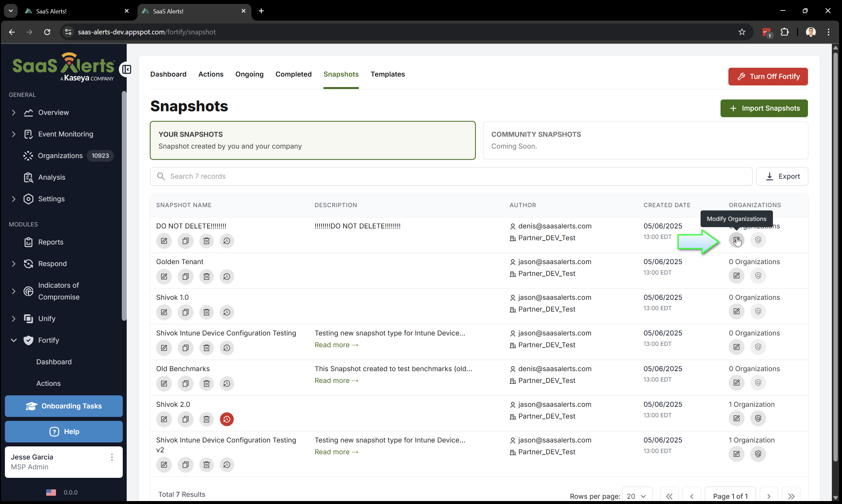842x504 pixels.
Task: Turn Off Fortify
Action: coord(768,76)
